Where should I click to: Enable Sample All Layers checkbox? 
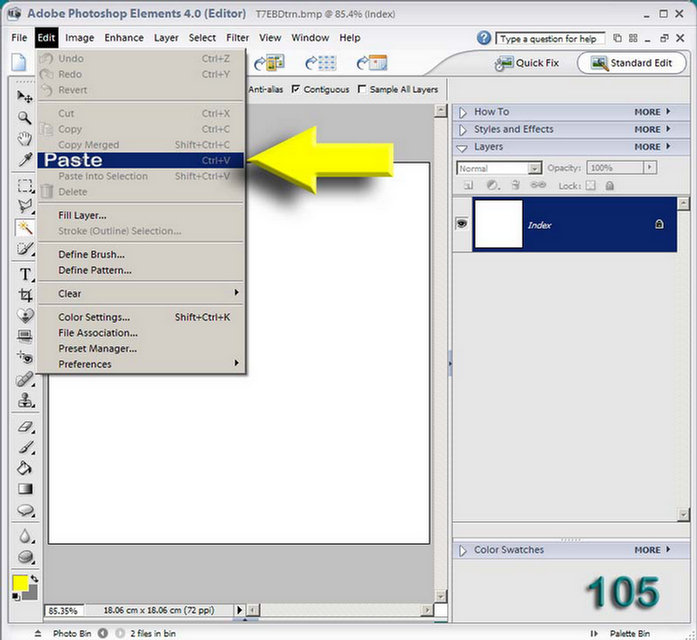(362, 89)
